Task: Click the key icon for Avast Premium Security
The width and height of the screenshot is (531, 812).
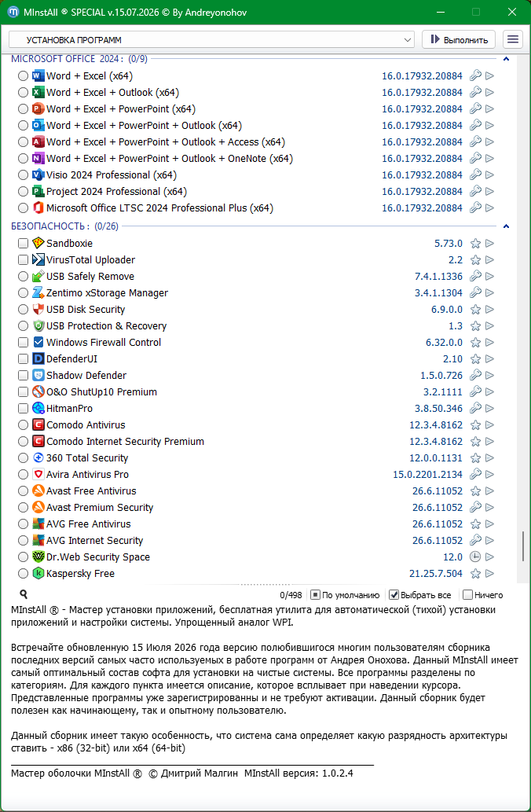Action: (x=475, y=508)
